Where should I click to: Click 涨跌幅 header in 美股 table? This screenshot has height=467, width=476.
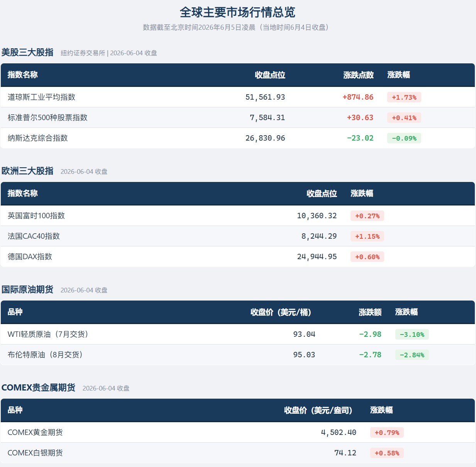(x=399, y=75)
